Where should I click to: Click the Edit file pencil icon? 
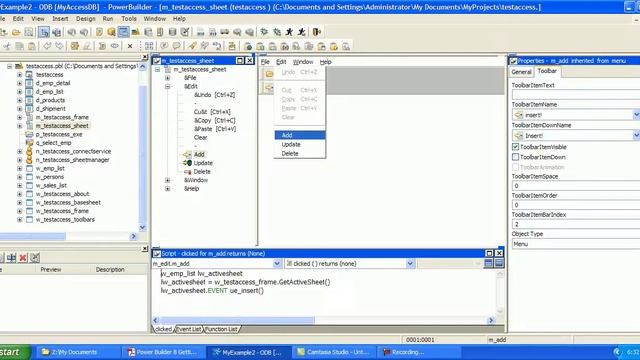185,32
